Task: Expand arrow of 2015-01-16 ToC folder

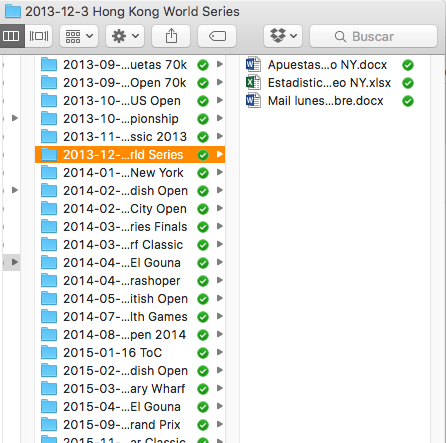Action: tap(220, 352)
